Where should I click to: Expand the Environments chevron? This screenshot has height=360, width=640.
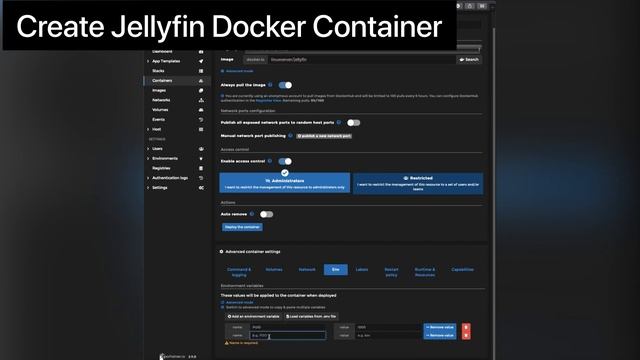(148, 158)
